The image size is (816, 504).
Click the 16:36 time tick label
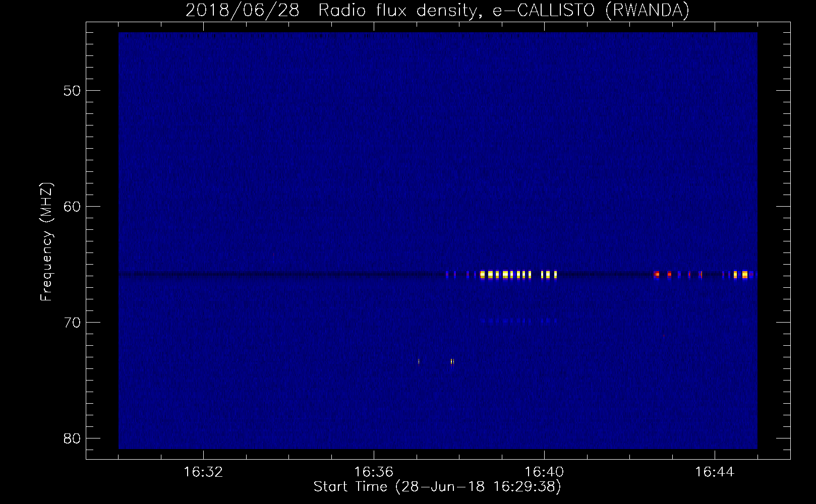pos(374,472)
